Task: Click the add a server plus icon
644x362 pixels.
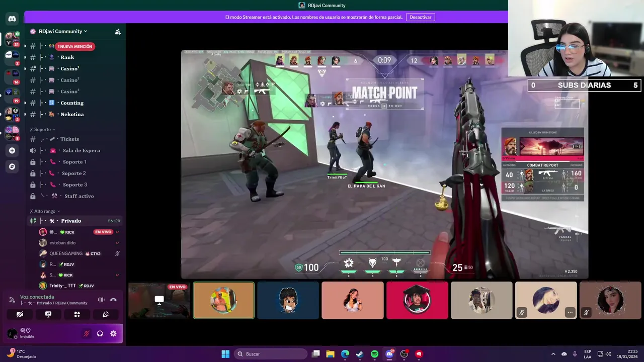Action: coord(12,150)
